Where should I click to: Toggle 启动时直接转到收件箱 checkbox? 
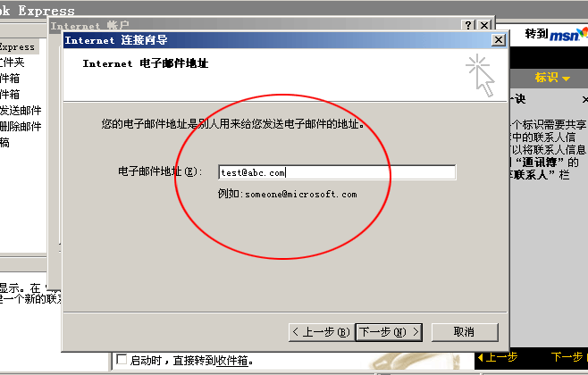(x=122, y=359)
